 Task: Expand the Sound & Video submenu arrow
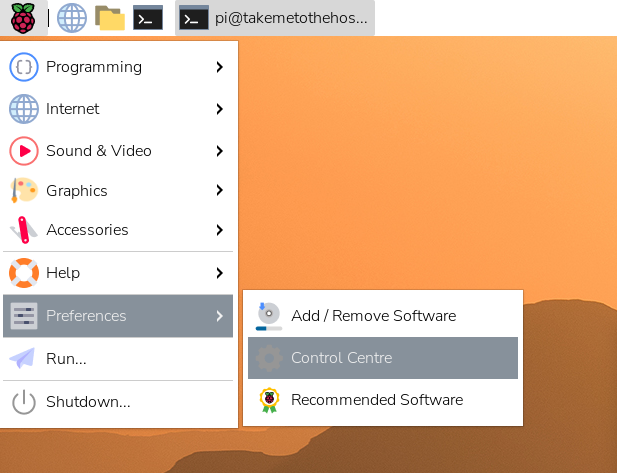pos(220,151)
